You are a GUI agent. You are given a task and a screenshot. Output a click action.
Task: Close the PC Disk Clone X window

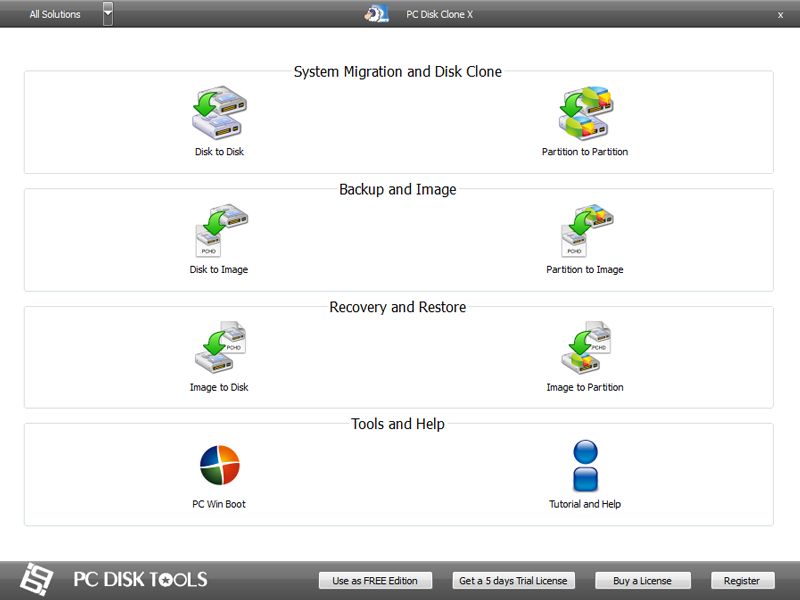pyautogui.click(x=780, y=15)
